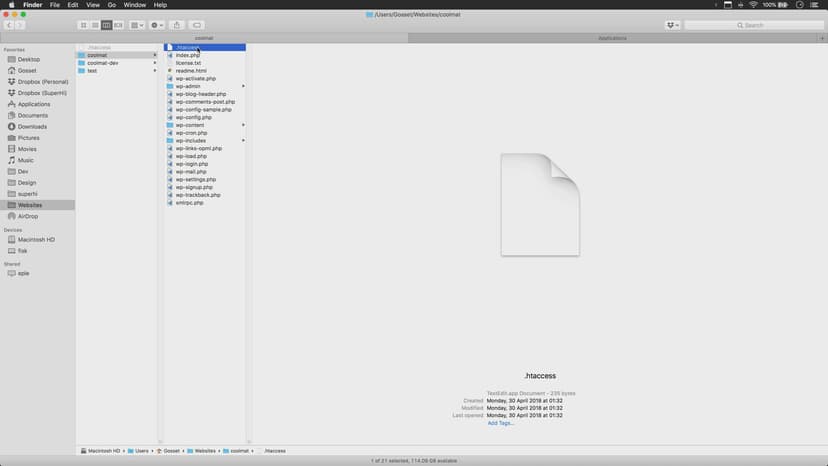Select the coolmat-dev folder
This screenshot has width=828, height=466.
[103, 63]
